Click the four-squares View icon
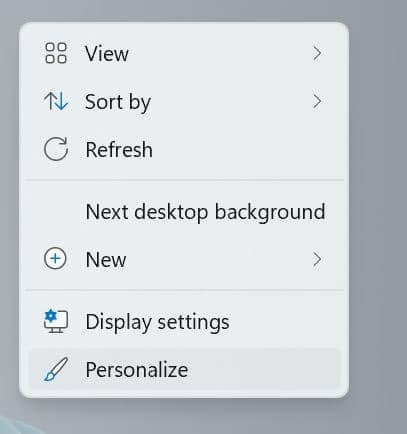Screen dimensions: 407x434 click(x=56, y=53)
